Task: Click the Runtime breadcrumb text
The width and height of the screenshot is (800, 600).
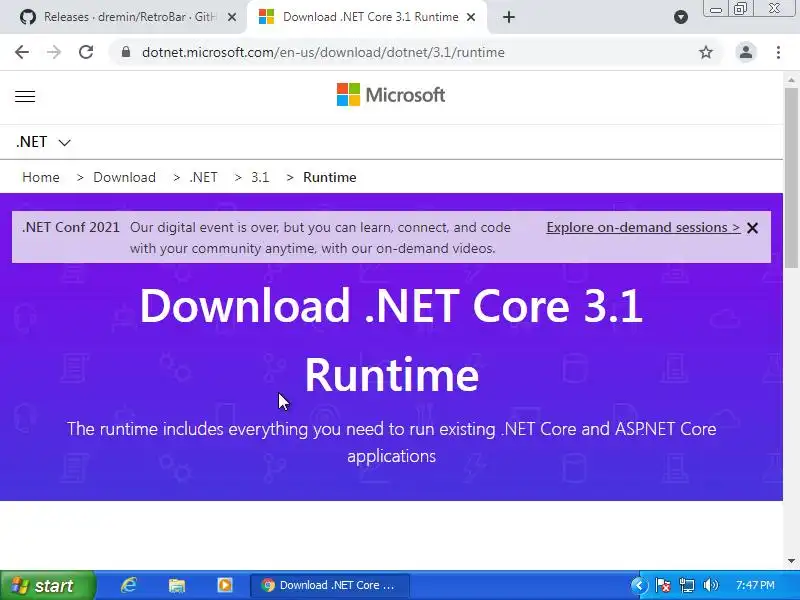Action: tap(330, 177)
